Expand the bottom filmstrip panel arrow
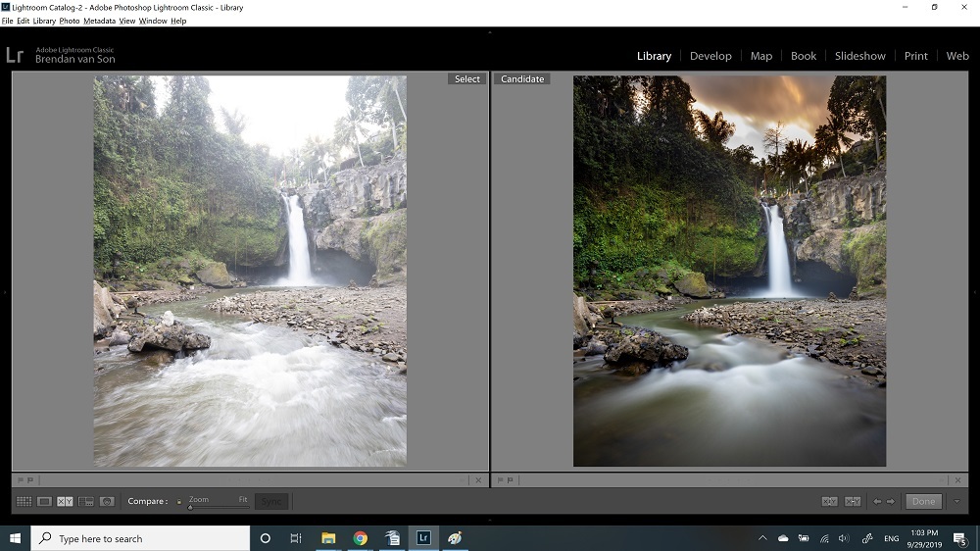980x551 pixels. [x=490, y=520]
